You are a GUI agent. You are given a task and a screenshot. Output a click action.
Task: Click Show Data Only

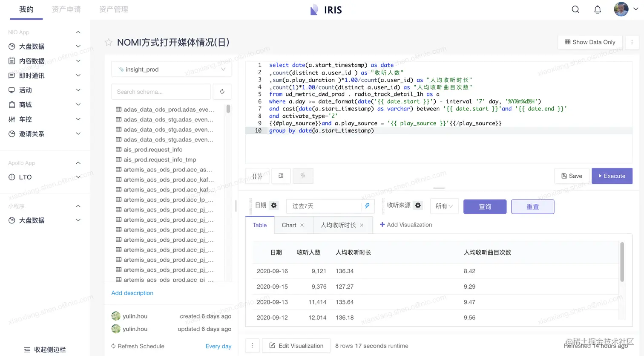point(590,42)
